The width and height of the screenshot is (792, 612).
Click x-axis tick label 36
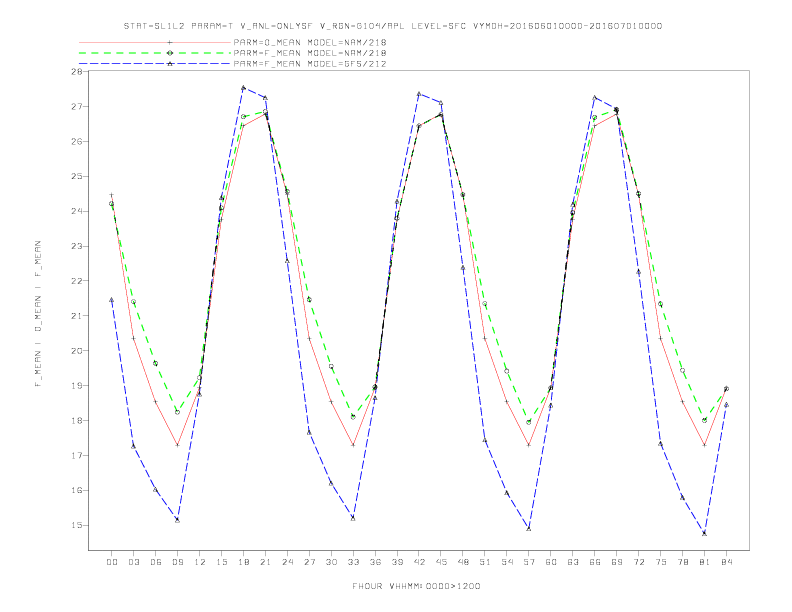[x=375, y=562]
